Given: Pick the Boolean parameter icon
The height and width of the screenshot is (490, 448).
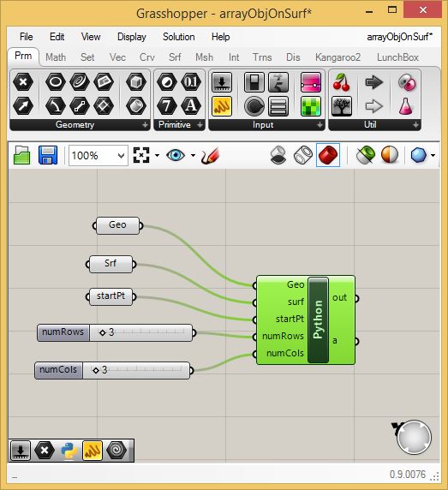Looking at the screenshot, I should click(166, 82).
